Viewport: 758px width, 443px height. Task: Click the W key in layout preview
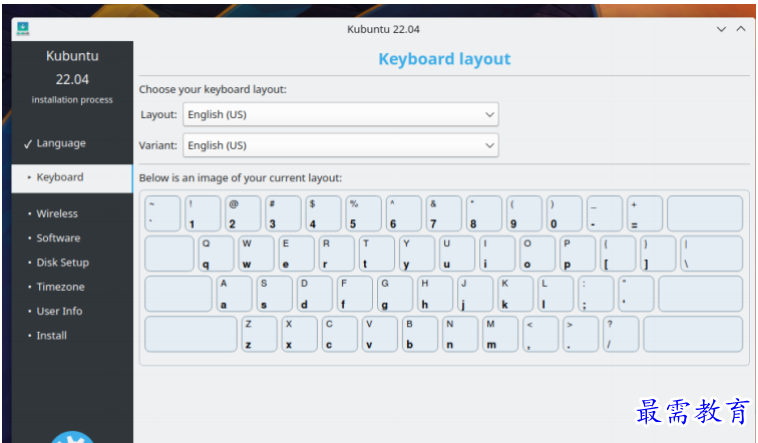[x=256, y=253]
